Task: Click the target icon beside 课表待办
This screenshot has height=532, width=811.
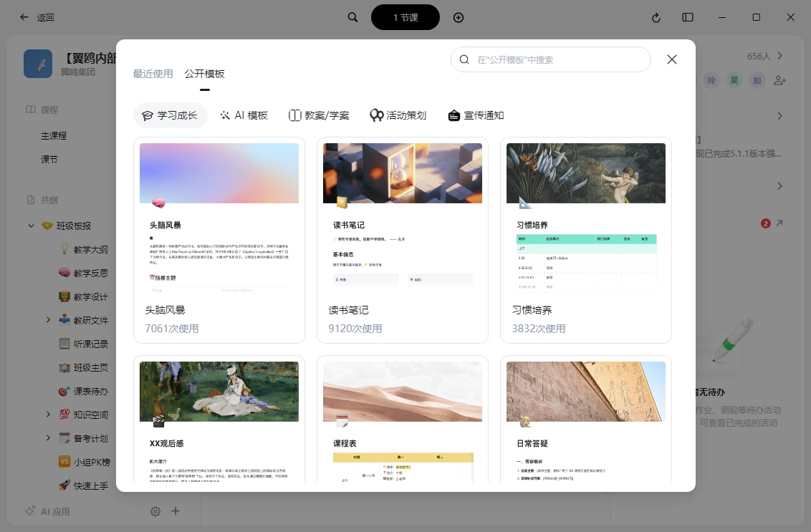Action: 64,391
